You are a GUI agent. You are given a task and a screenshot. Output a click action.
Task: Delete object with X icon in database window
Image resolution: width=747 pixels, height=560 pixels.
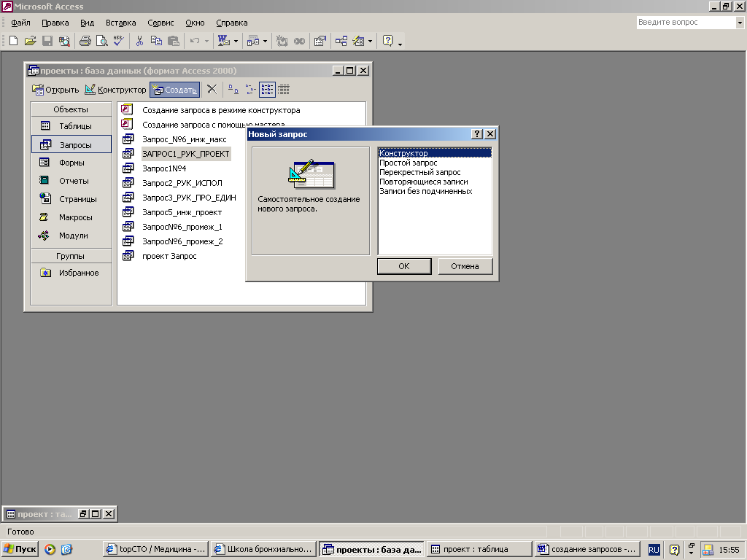[x=212, y=89]
